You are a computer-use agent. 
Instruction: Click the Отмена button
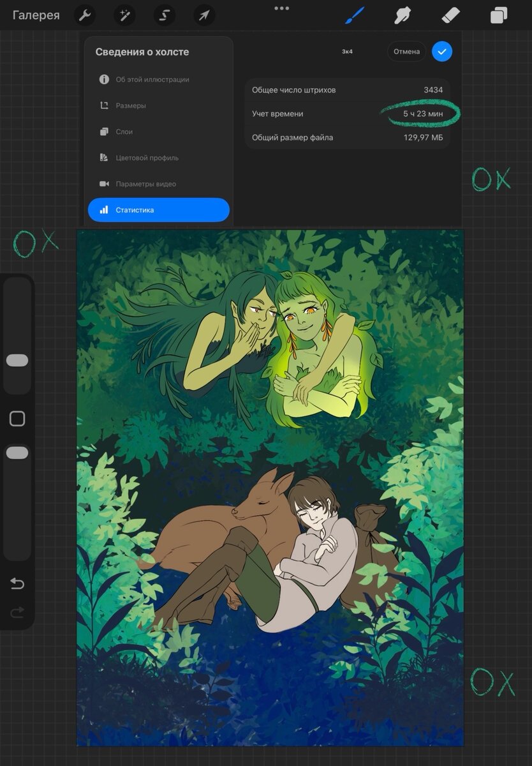tap(406, 52)
